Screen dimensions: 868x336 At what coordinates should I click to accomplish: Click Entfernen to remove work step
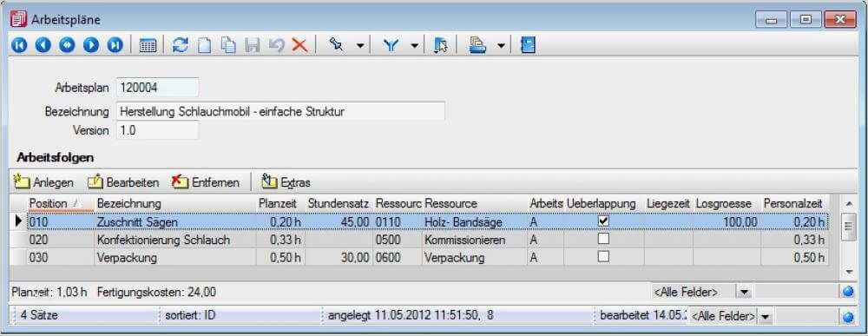[x=206, y=182]
